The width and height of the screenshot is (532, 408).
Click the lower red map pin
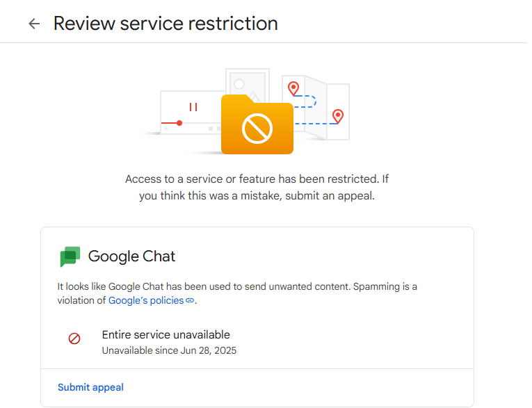point(338,116)
